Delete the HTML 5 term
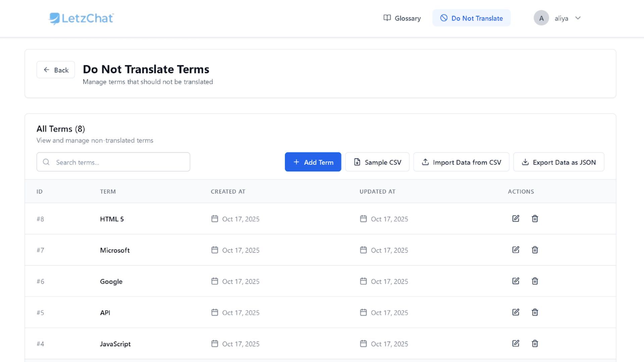 (x=535, y=219)
